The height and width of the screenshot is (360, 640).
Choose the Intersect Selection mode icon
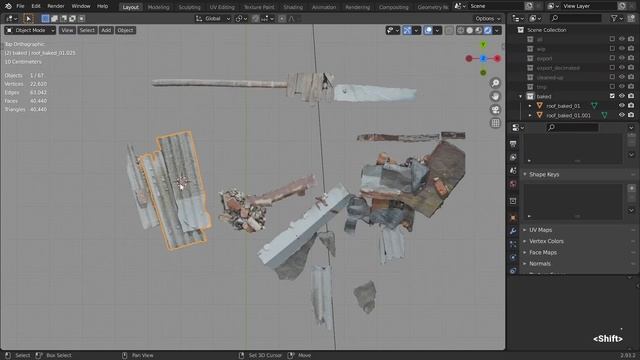(82, 18)
